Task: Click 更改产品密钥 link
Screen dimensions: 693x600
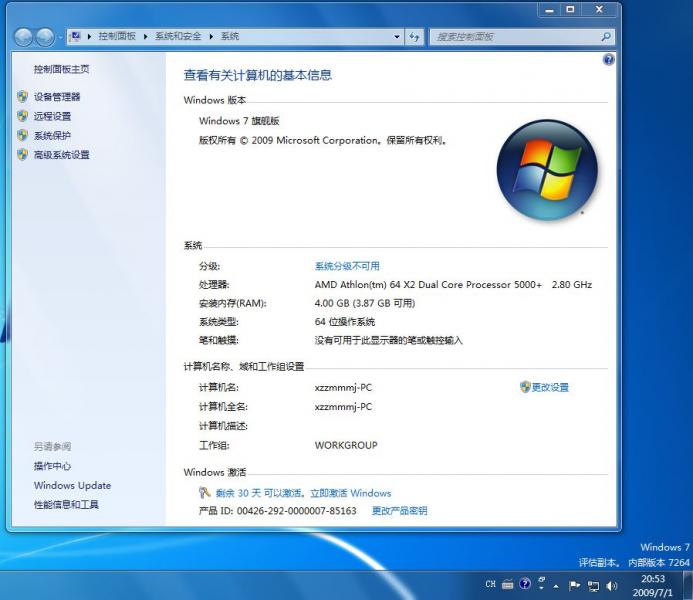Action: 400,511
